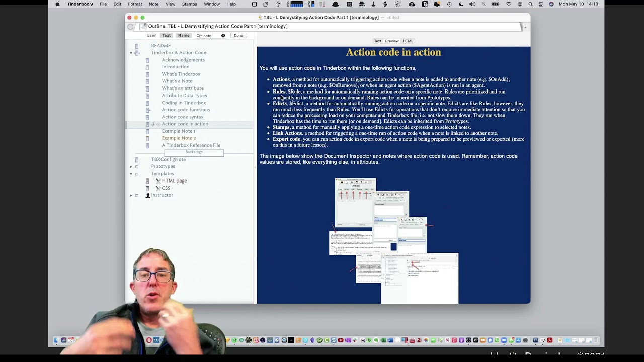644x362 pixels.
Task: Open the search magnifier options dropdown
Action: (x=199, y=36)
